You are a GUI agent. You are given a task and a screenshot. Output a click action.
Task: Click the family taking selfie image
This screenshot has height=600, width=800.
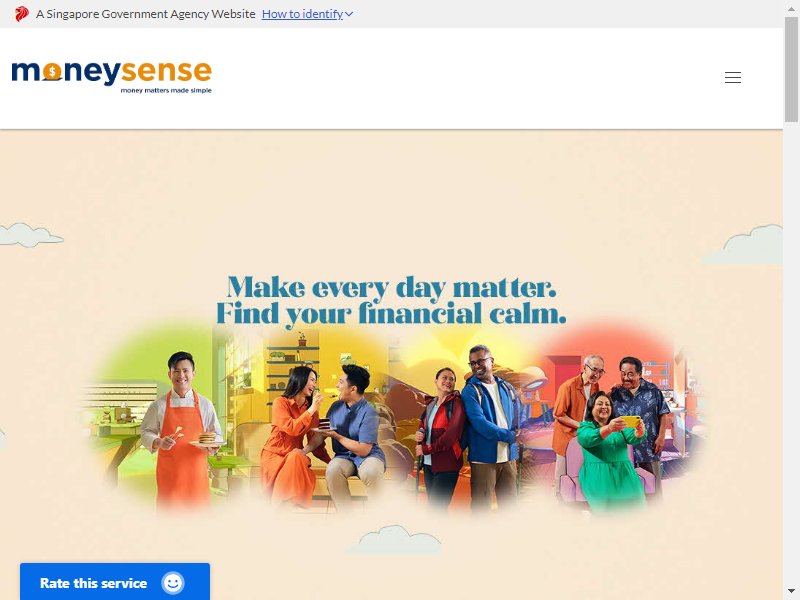(612, 431)
